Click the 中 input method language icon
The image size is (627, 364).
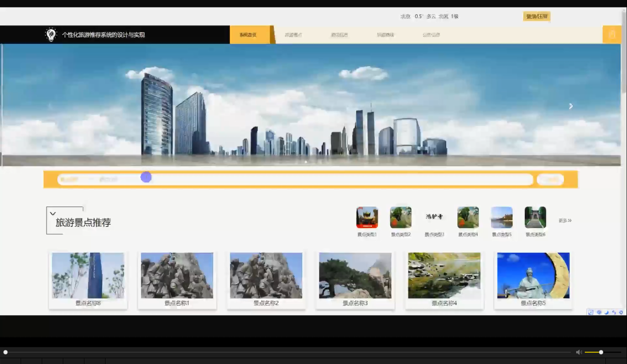click(x=599, y=312)
